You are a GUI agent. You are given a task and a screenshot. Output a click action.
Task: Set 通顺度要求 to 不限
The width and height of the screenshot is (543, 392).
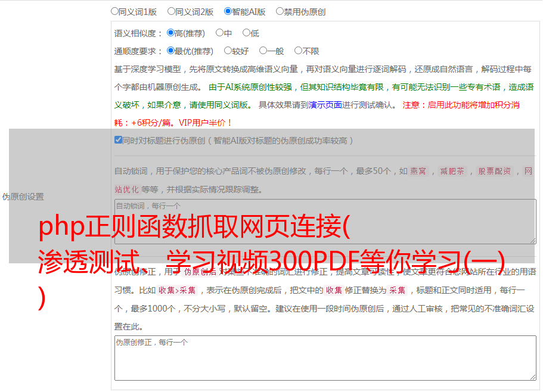click(298, 51)
